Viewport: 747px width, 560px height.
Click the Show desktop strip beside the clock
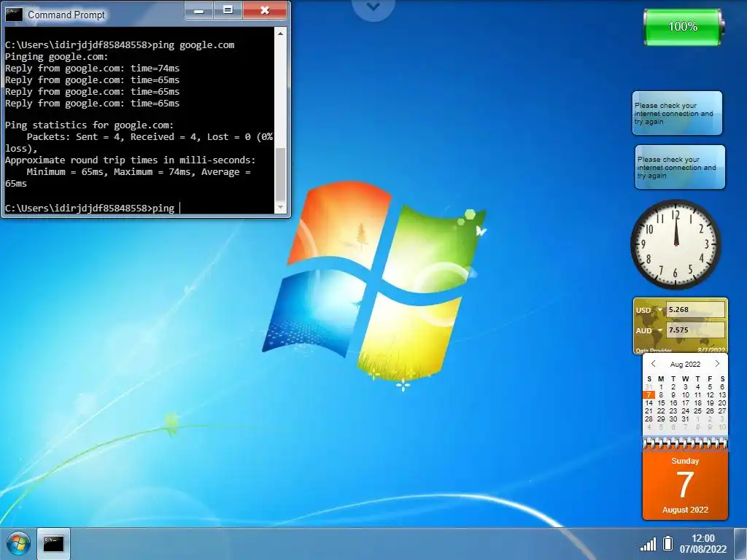pyautogui.click(x=740, y=543)
